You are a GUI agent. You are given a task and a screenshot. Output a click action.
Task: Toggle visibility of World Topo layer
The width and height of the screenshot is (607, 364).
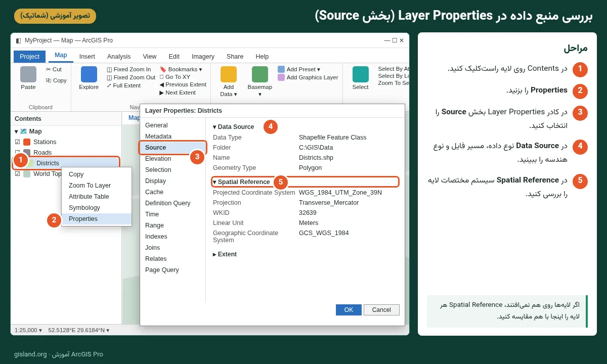tap(18, 174)
